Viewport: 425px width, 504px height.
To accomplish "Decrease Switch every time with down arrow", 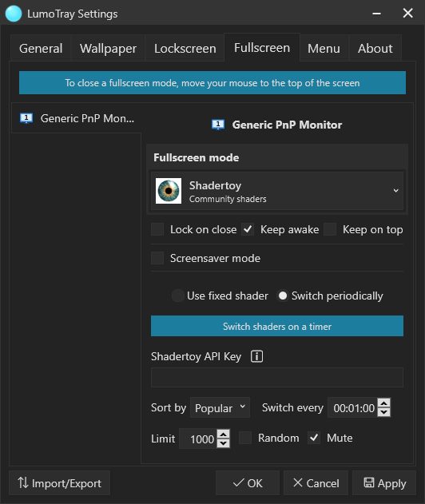I will click(383, 412).
